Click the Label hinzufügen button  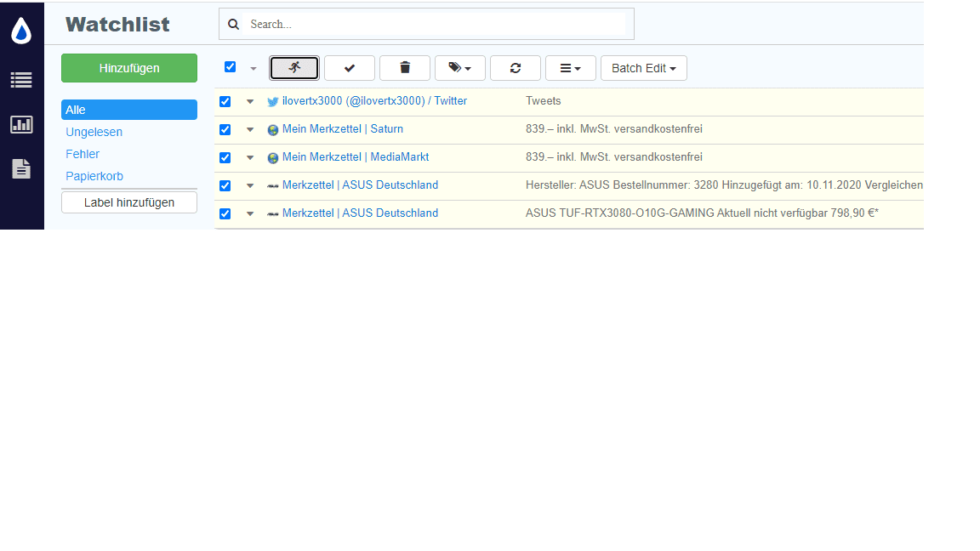[129, 202]
